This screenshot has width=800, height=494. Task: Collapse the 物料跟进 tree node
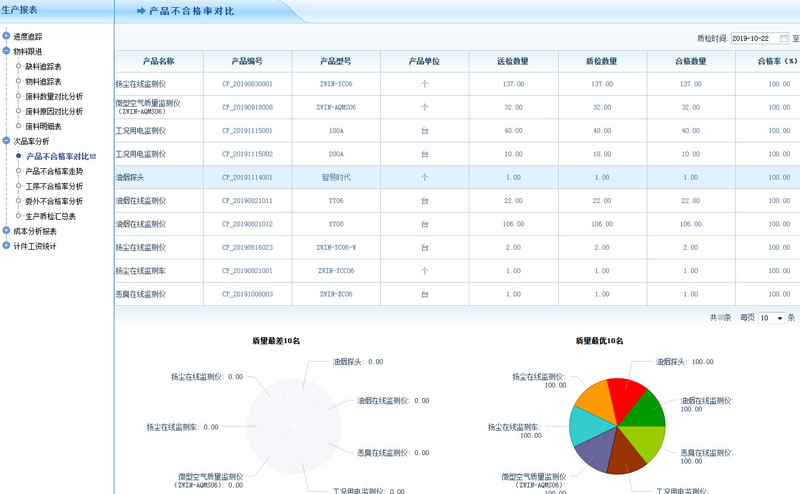6,52
